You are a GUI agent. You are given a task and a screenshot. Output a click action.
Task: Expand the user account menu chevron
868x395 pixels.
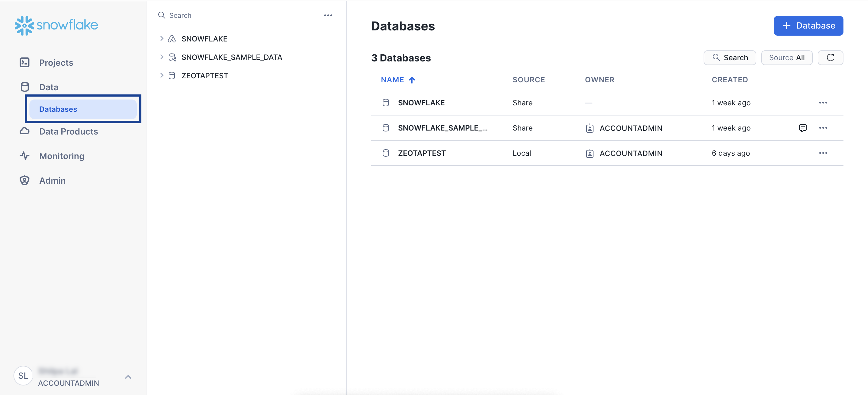128,377
